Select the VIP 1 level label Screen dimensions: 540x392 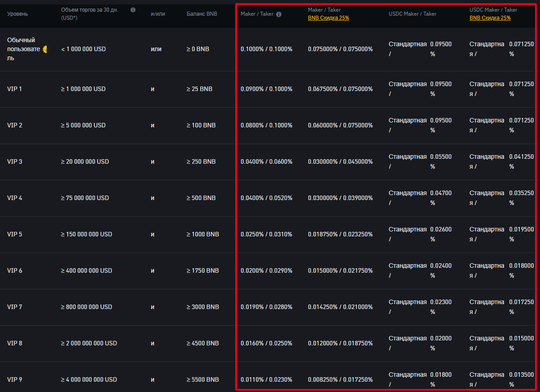coord(14,89)
